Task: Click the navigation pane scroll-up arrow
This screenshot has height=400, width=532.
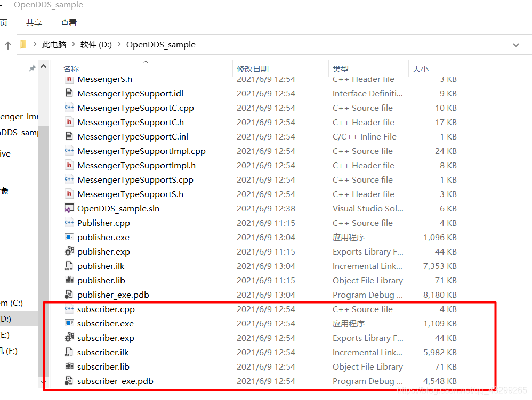Action: (x=43, y=66)
